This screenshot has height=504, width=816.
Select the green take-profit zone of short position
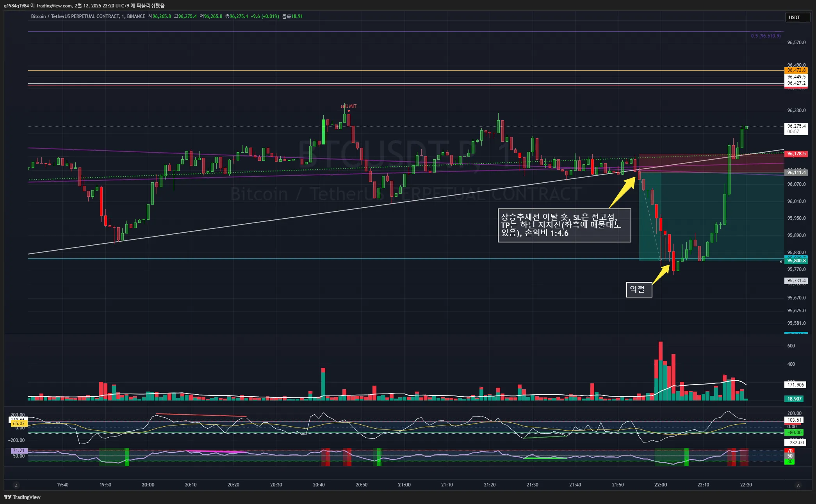(x=711, y=216)
